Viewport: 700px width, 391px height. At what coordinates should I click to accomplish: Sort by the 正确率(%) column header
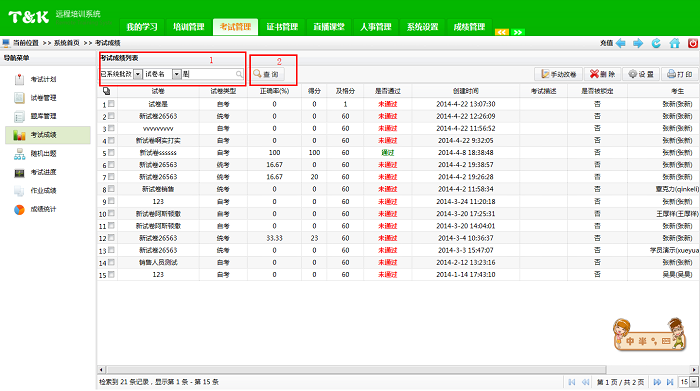click(275, 91)
